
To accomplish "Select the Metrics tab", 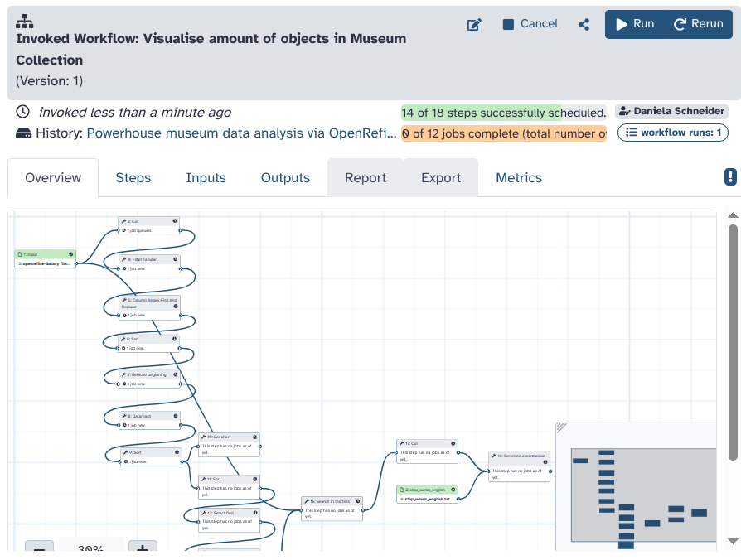I will (x=519, y=178).
